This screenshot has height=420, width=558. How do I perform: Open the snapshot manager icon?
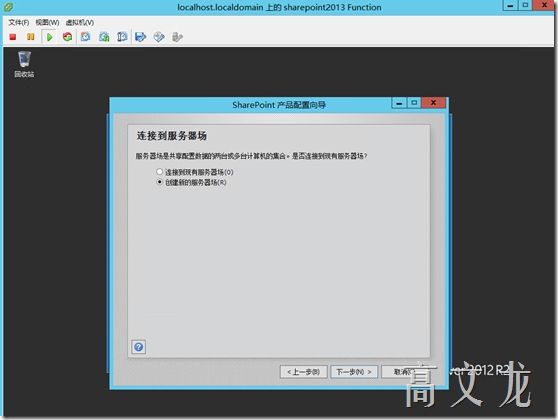(122, 37)
